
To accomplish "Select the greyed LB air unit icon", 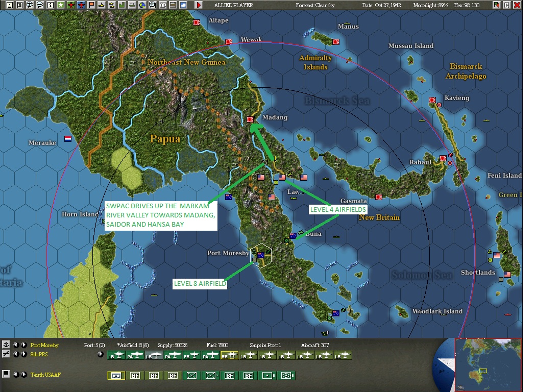I will (154, 355).
